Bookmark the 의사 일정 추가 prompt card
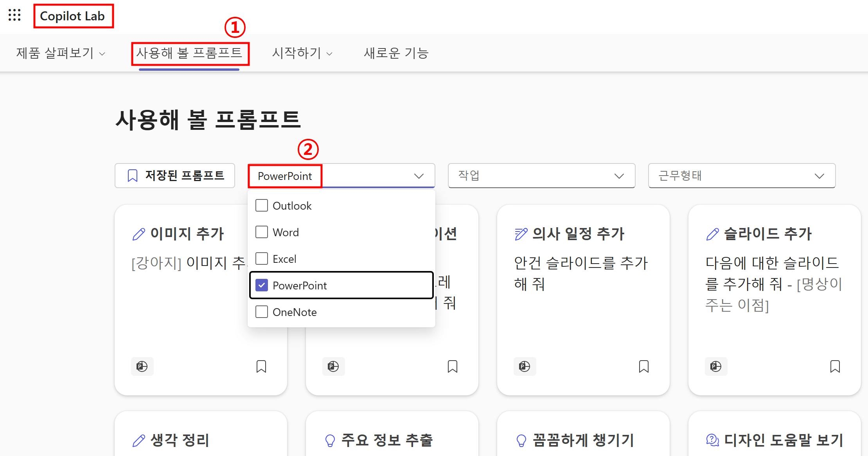868x456 pixels. coord(643,366)
